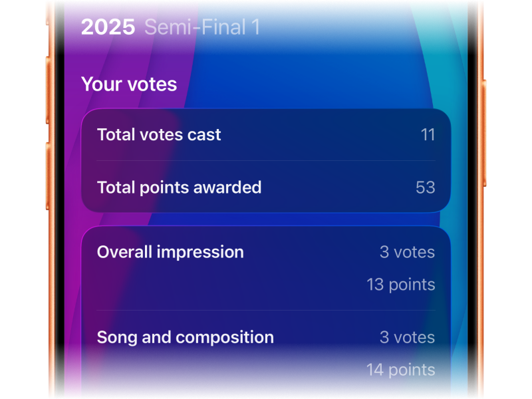The image size is (532, 399).
Task: Open the voting categories card
Action: tap(265, 309)
